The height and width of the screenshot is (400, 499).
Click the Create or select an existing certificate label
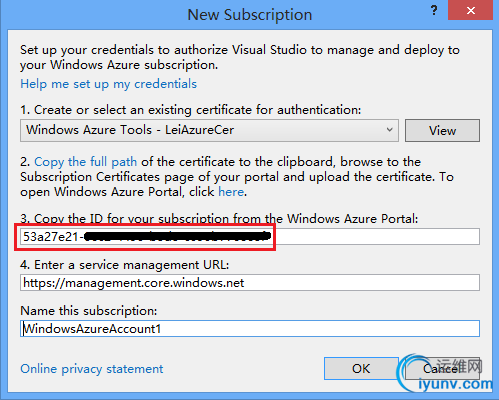pyautogui.click(x=191, y=110)
